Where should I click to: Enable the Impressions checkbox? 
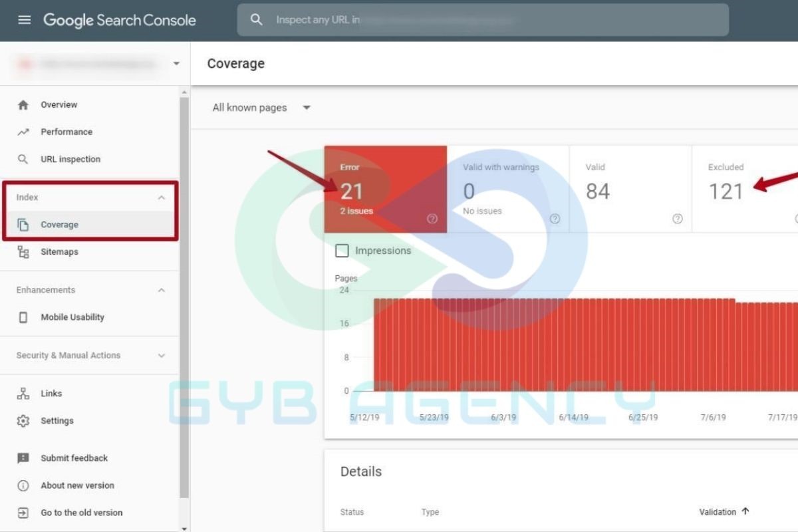(x=342, y=251)
